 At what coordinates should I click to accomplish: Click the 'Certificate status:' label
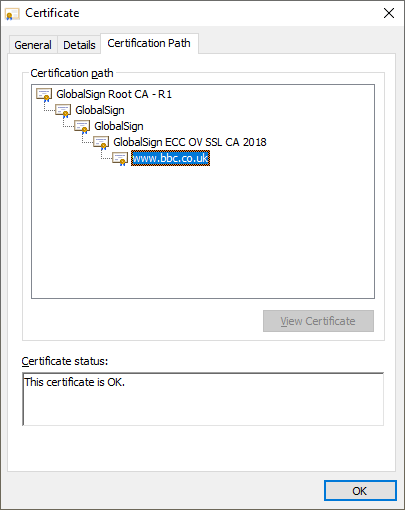[x=65, y=361]
